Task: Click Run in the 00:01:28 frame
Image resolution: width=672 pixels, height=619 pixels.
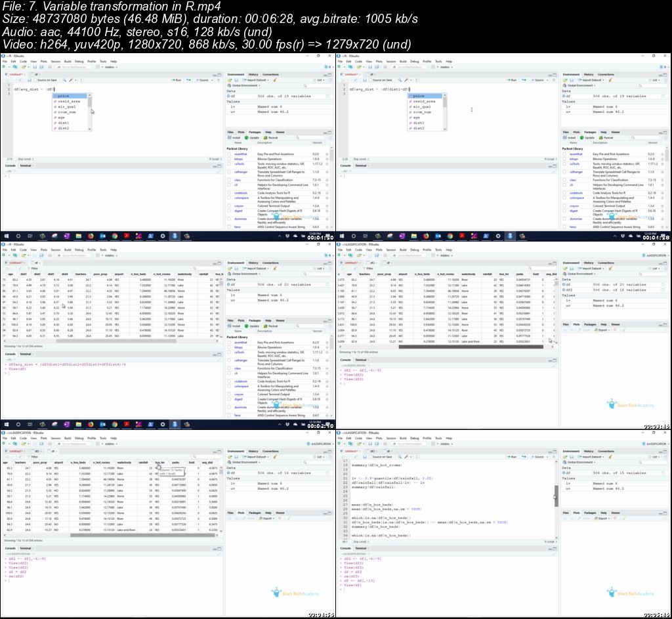Action: coord(512,80)
